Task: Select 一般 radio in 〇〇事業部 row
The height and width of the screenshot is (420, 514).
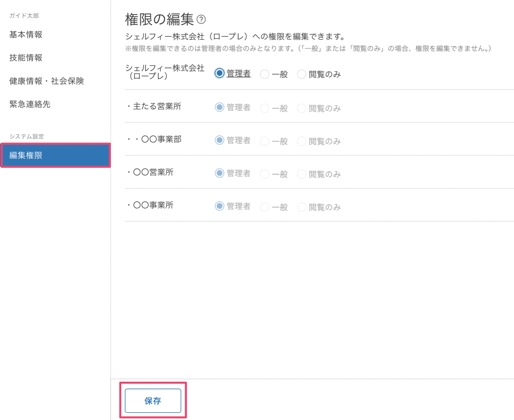Action: click(265, 141)
